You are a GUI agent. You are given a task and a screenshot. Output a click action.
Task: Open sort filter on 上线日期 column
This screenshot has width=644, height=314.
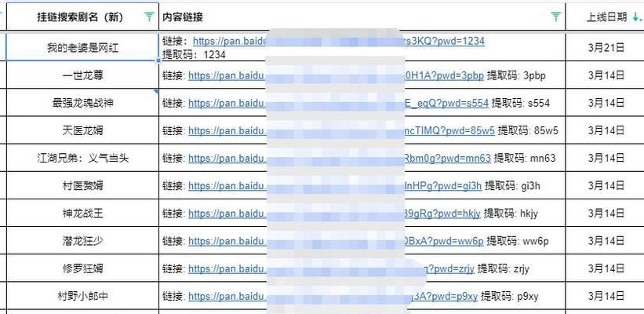point(636,16)
